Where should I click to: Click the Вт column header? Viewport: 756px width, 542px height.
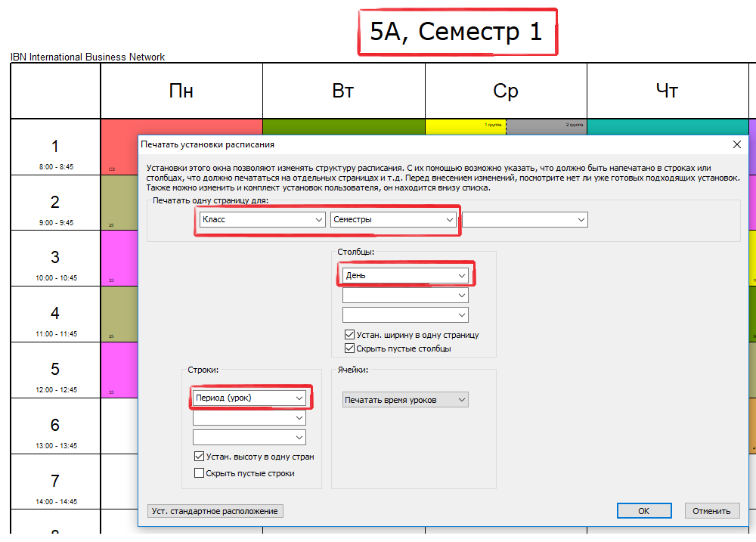click(x=343, y=91)
